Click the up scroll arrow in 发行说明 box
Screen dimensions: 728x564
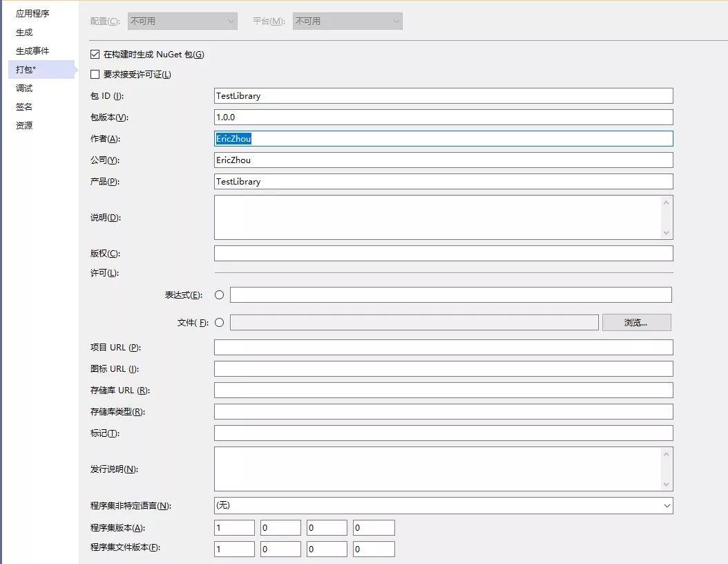pyautogui.click(x=667, y=453)
